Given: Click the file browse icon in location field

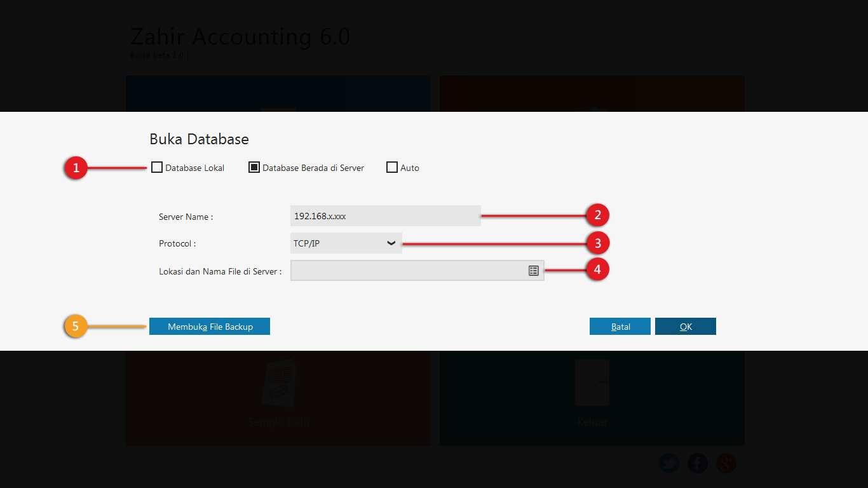Looking at the screenshot, I should [533, 271].
